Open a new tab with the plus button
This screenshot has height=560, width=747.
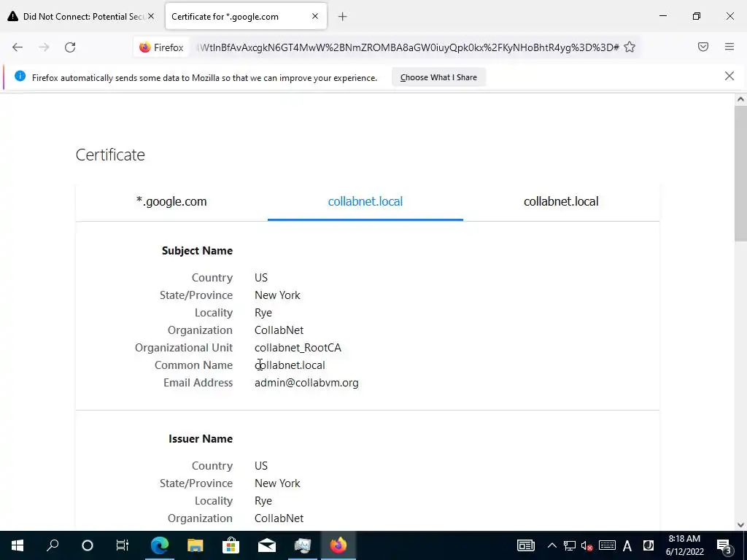[x=343, y=17]
